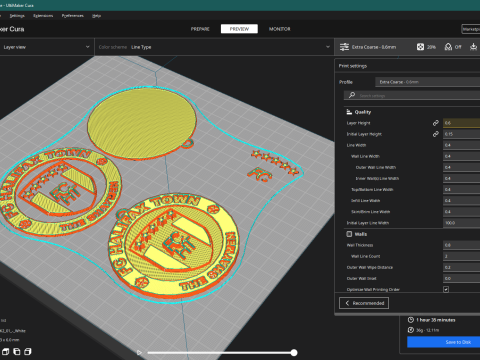
Task: Click the link icon beside Layer Height
Action: click(x=436, y=123)
